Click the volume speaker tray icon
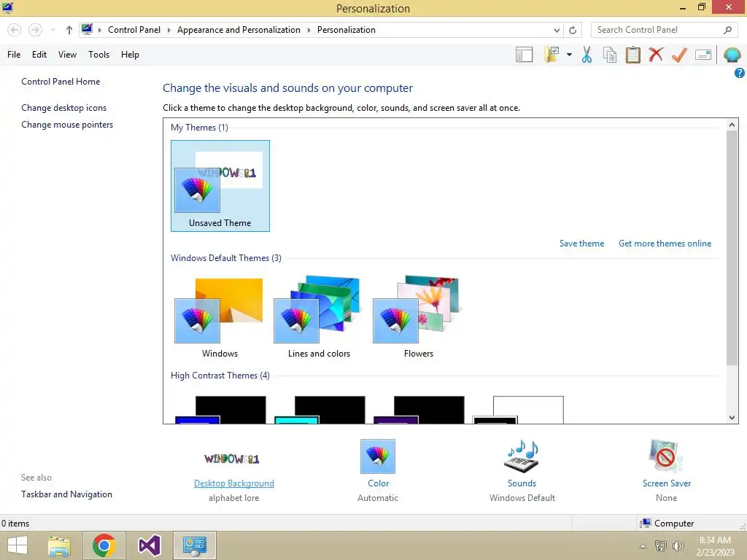This screenshot has height=560, width=747. point(678,546)
